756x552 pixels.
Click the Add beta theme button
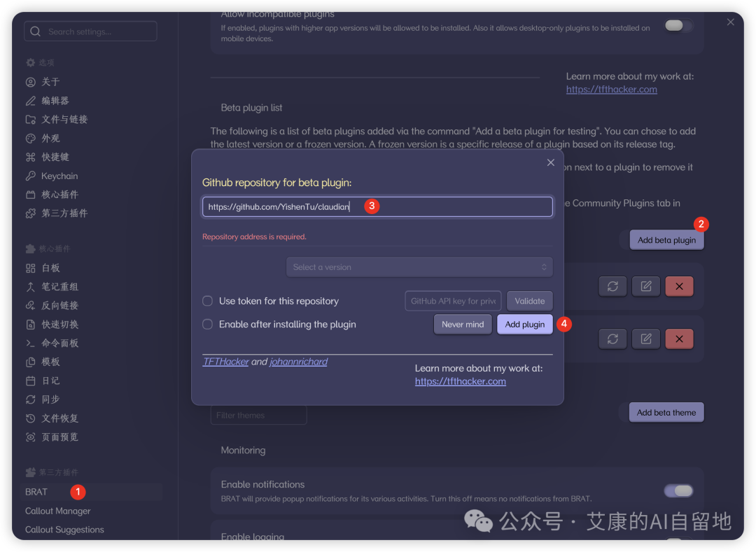(x=666, y=413)
